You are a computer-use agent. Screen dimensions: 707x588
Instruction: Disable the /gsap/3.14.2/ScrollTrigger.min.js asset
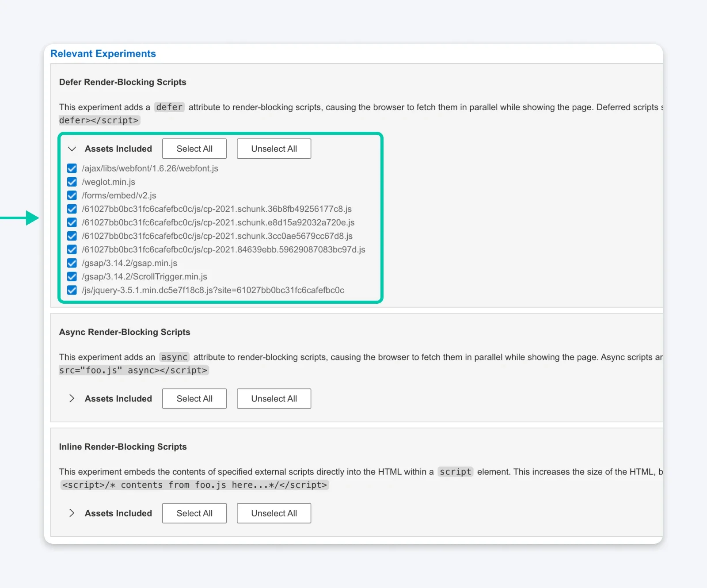[72, 277]
